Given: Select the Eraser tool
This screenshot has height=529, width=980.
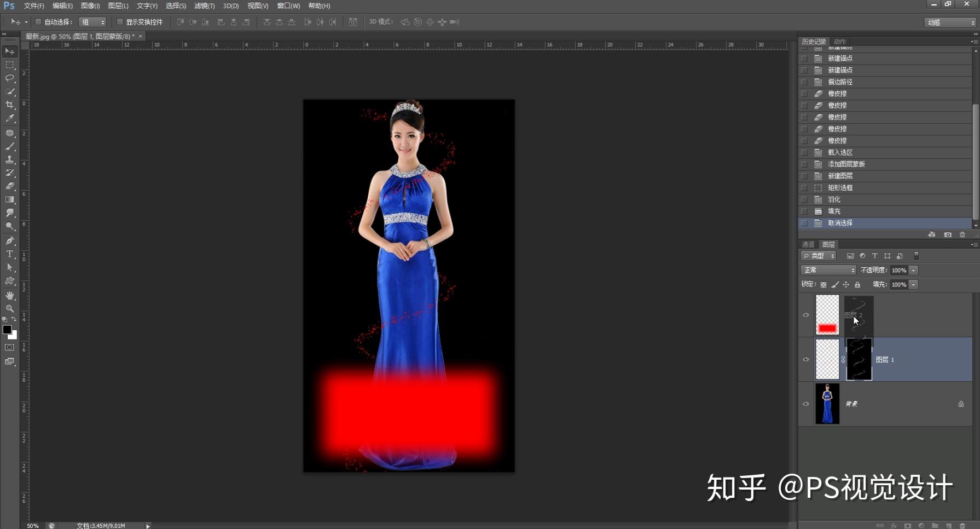Looking at the screenshot, I should tap(10, 186).
